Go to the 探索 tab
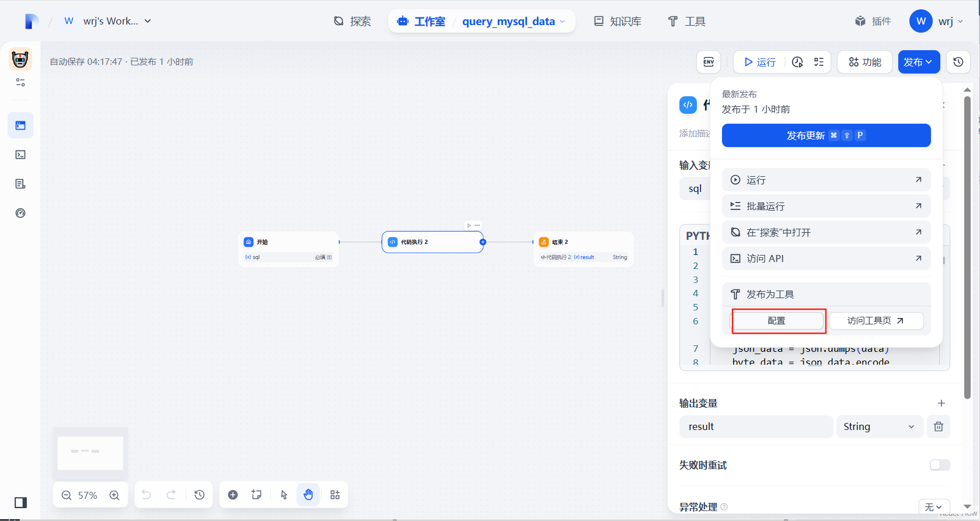Image resolution: width=980 pixels, height=521 pixels. click(x=353, y=22)
